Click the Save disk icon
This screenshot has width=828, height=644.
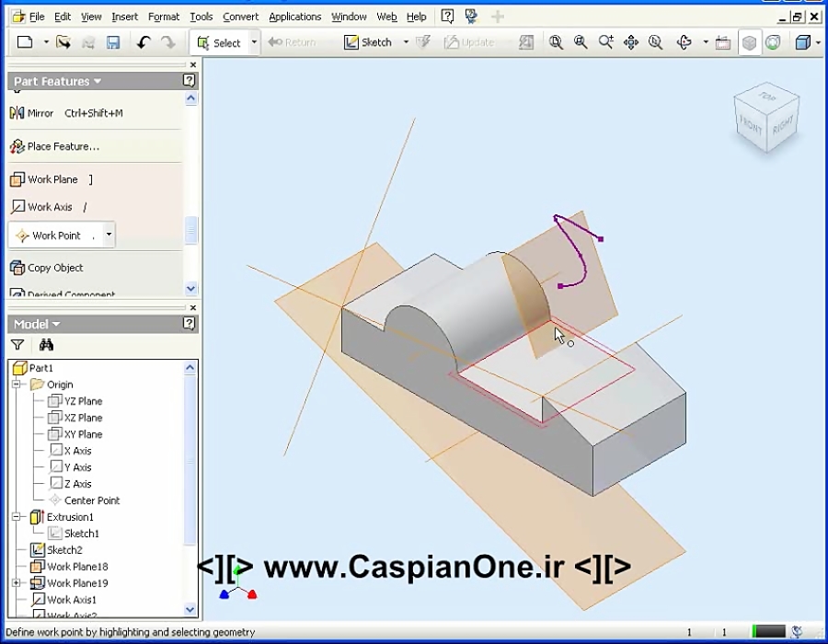[113, 42]
